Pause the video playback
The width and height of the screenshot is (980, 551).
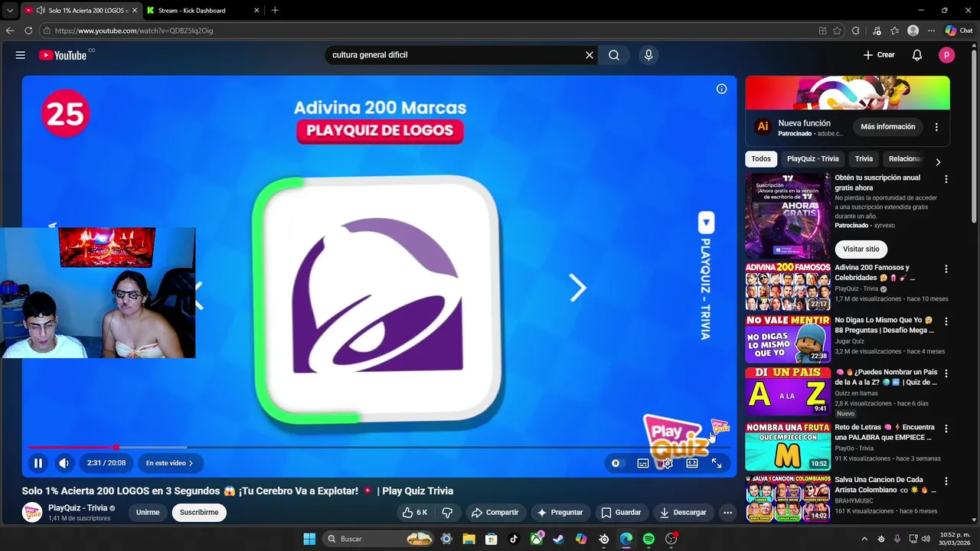(x=38, y=463)
